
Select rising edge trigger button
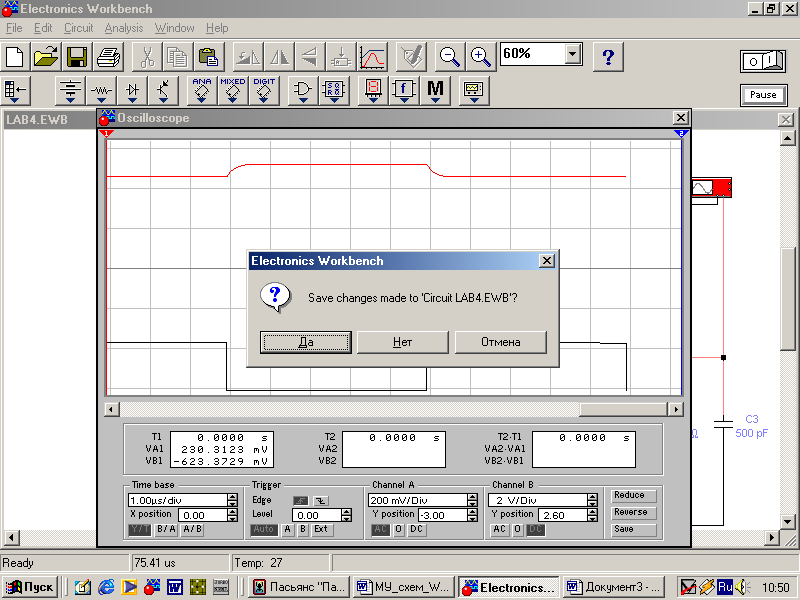point(301,501)
